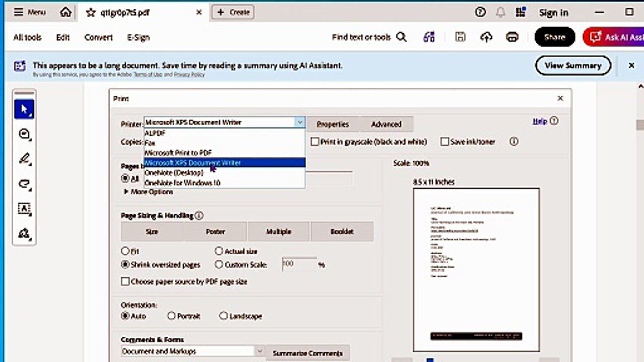Choose OneNote for Windows 10 printer
Image resolution: width=644 pixels, height=362 pixels.
224,183
